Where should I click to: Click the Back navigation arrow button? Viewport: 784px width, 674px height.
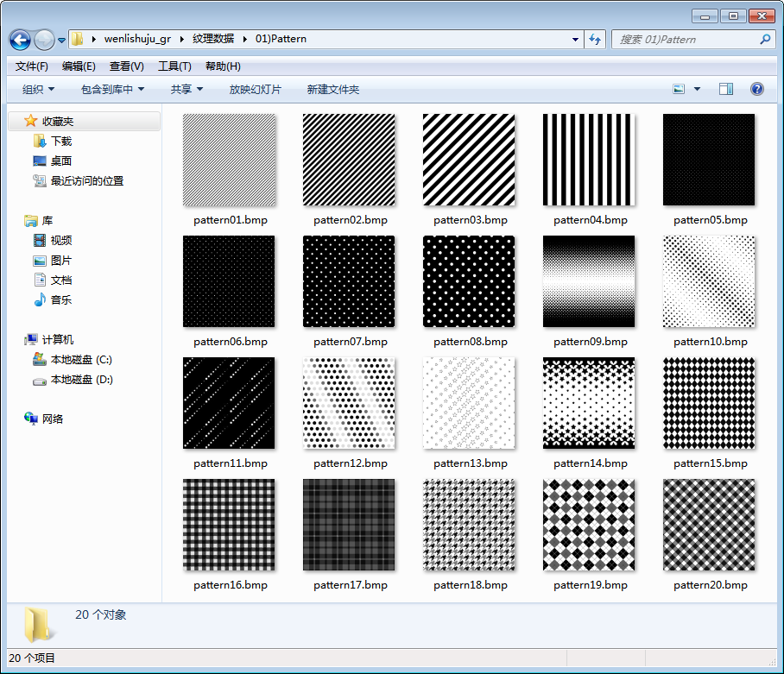[x=20, y=40]
